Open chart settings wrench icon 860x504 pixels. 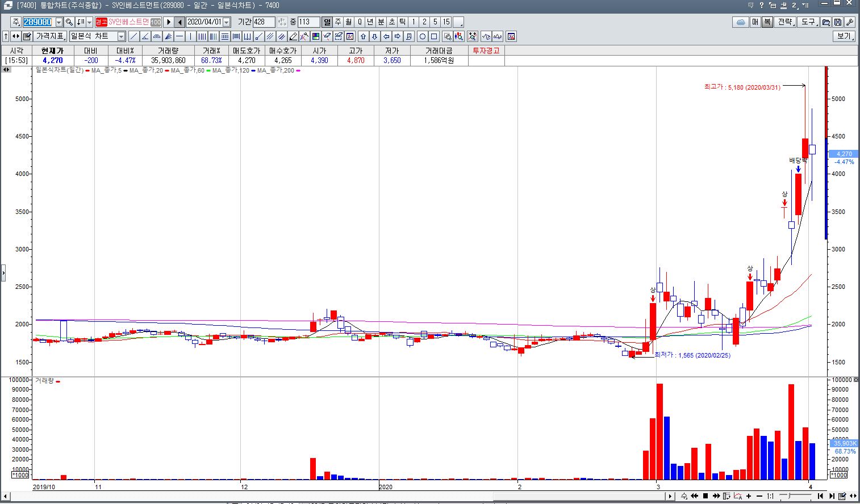[x=850, y=22]
